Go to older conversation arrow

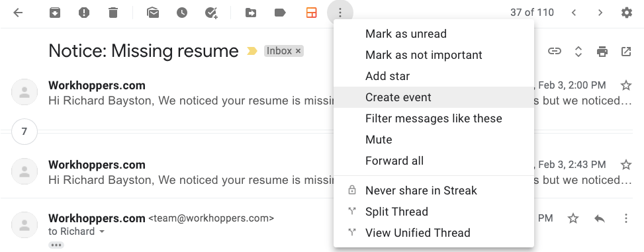(600, 13)
